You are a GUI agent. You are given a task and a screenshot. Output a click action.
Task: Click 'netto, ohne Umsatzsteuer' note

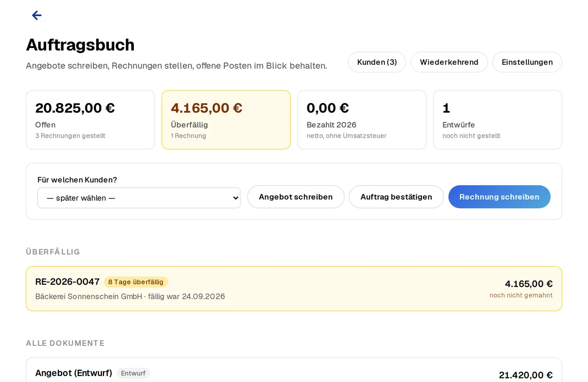tap(346, 136)
